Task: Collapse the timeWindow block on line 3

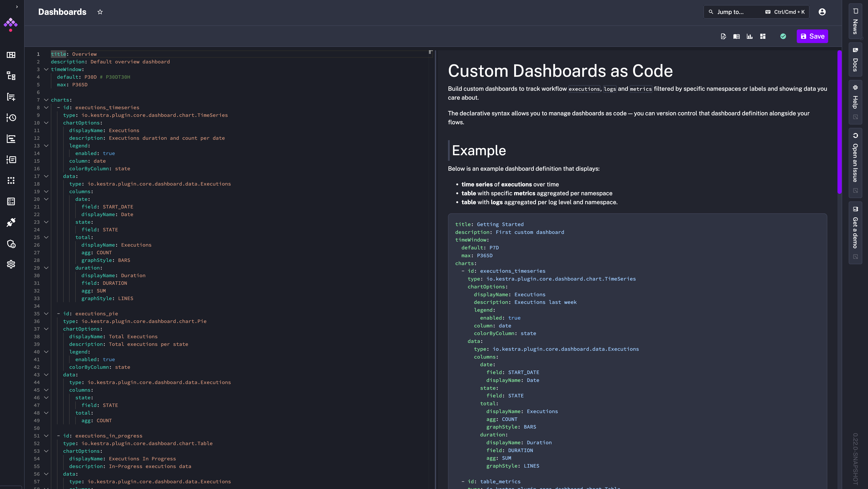Action: 46,69
